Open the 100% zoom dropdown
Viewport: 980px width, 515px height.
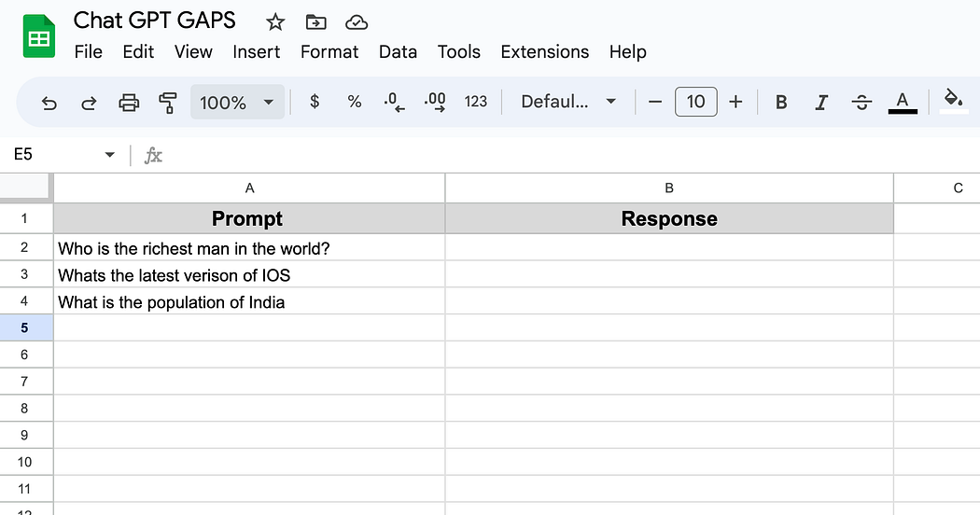tap(237, 102)
